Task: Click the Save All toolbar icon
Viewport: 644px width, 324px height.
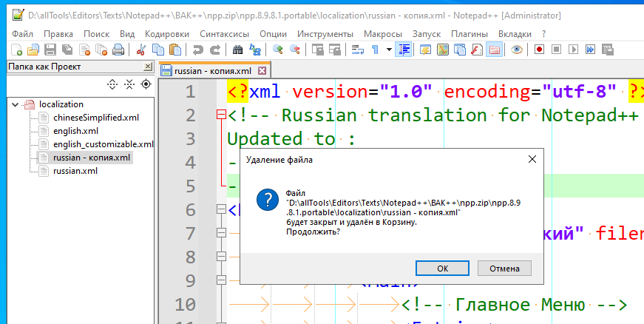Action: [67, 50]
